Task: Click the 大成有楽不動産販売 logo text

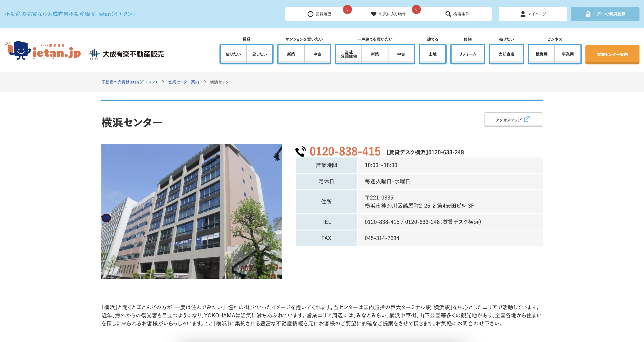Action: click(x=133, y=54)
